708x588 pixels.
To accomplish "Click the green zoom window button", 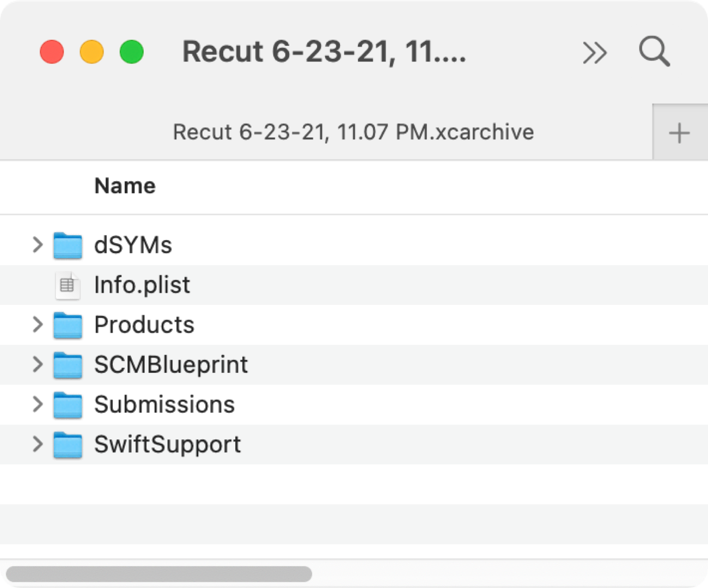I will [131, 52].
